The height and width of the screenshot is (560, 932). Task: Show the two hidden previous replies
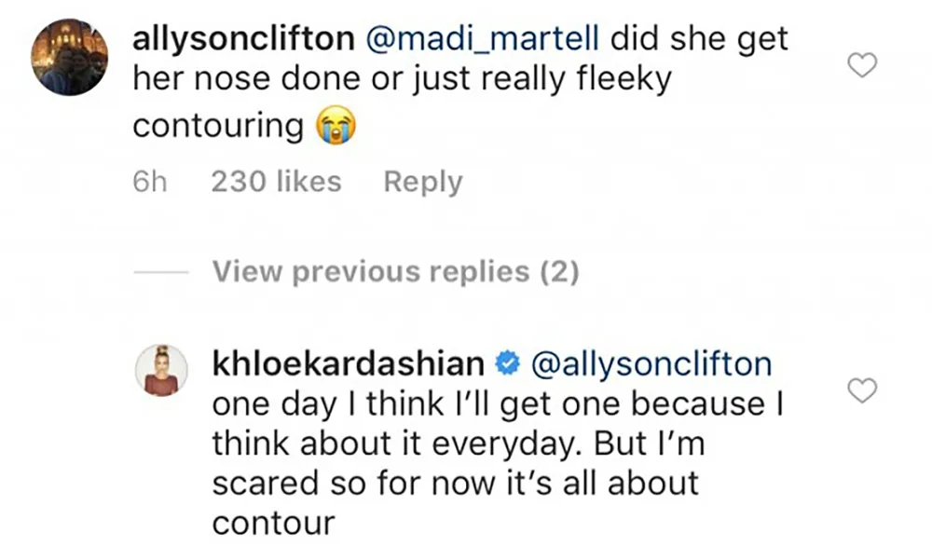[x=396, y=271]
